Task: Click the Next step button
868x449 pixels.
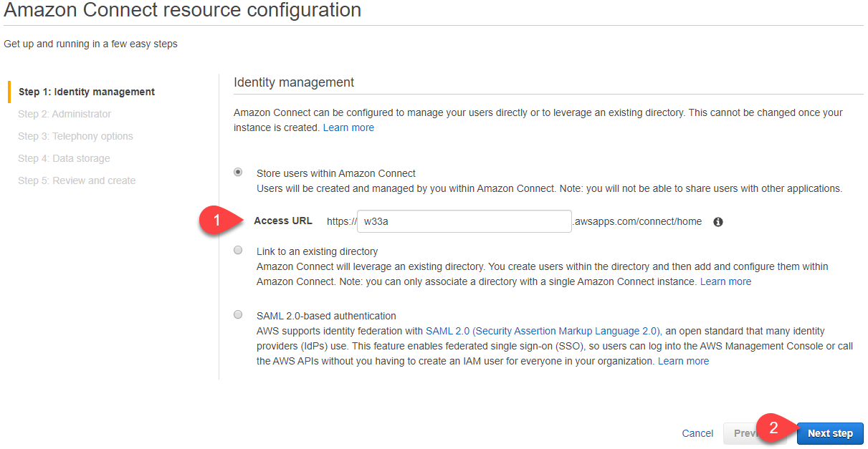Action: pyautogui.click(x=830, y=433)
